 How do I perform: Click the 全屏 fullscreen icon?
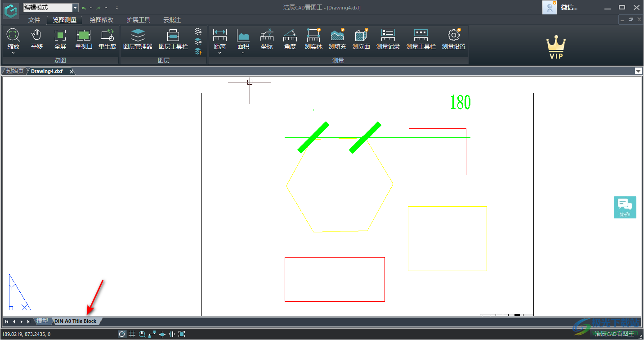60,39
